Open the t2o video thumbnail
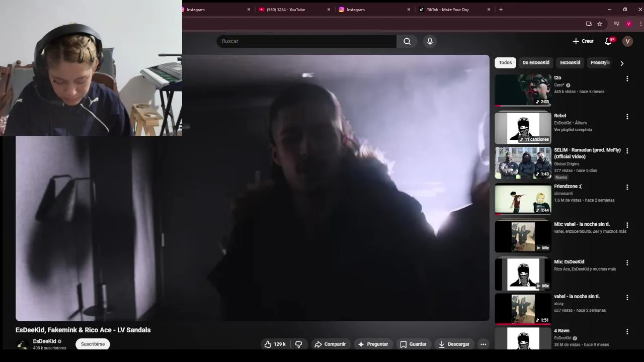644x362 pixels. [x=523, y=90]
